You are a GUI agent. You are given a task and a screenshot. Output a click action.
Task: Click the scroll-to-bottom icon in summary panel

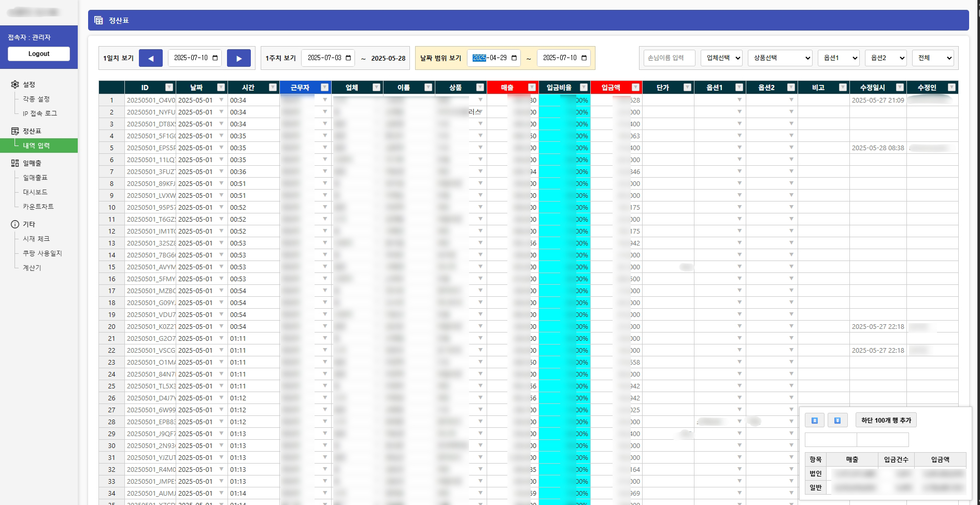[837, 420]
